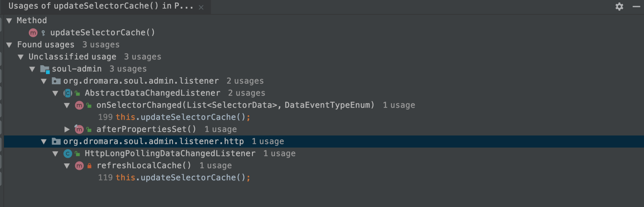Click the HttpLongPollingDataChangedListener class icon
The width and height of the screenshot is (644, 207).
point(68,154)
